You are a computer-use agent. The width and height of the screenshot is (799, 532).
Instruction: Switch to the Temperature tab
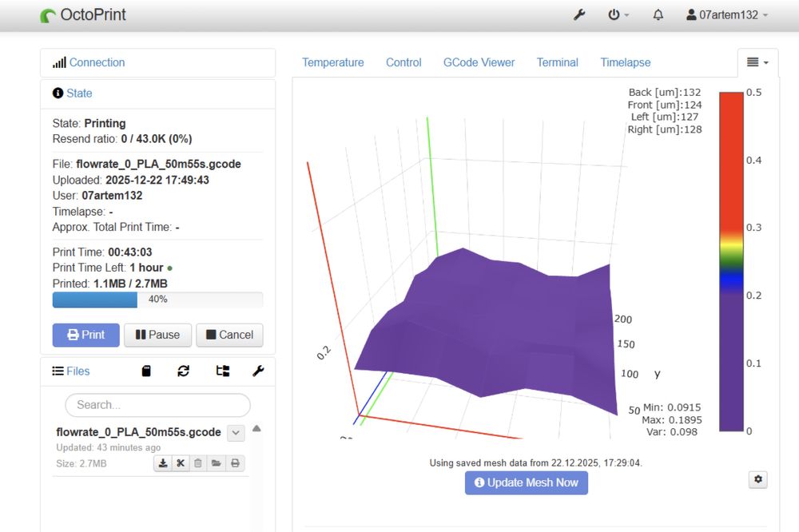click(332, 62)
